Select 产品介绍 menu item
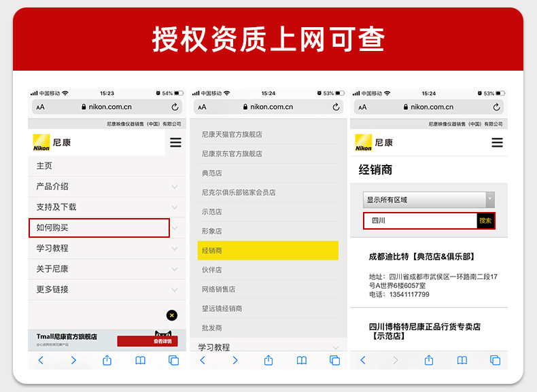Viewport: 537px width, 392px height. click(107, 187)
